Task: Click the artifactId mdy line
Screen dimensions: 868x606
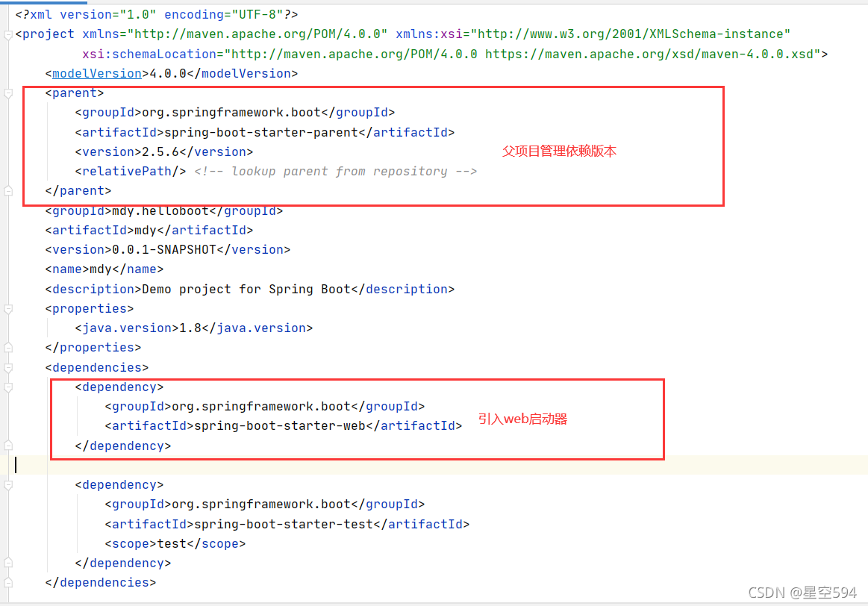Action: (149, 230)
